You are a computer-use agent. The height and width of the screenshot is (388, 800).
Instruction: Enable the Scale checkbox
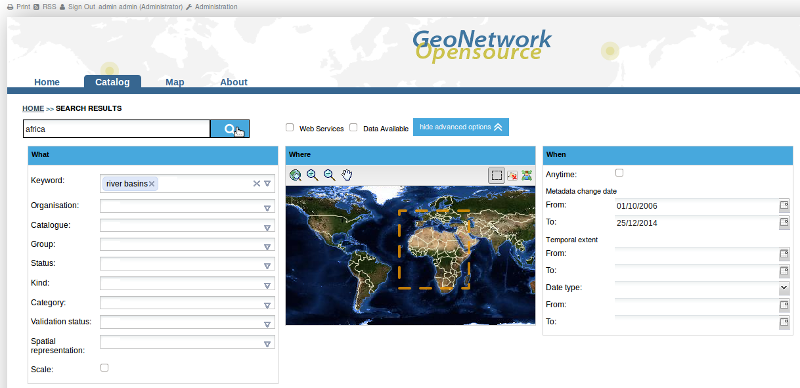tap(104, 368)
